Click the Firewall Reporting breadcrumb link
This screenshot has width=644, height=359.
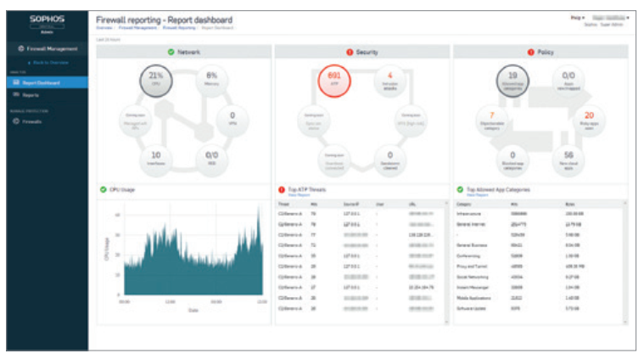tap(179, 28)
